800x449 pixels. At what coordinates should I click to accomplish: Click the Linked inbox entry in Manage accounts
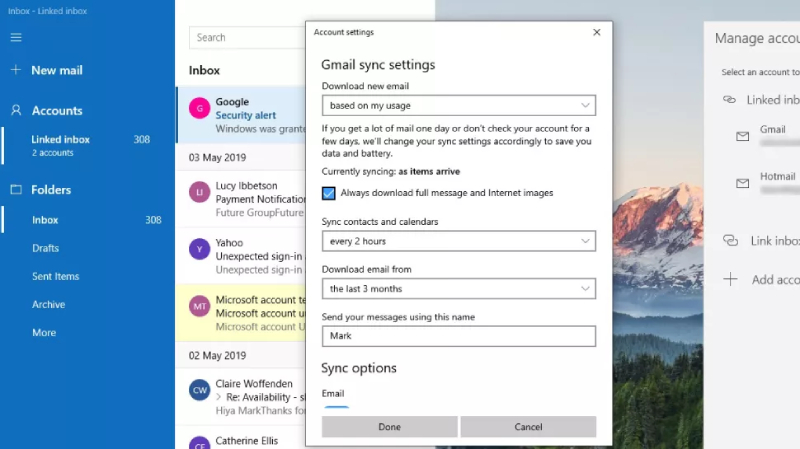pyautogui.click(x=761, y=99)
